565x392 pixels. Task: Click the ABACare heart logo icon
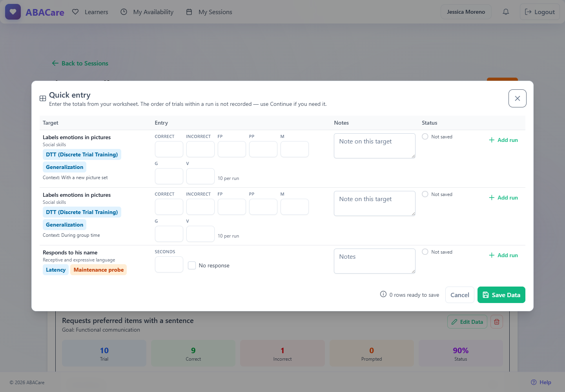(x=13, y=12)
